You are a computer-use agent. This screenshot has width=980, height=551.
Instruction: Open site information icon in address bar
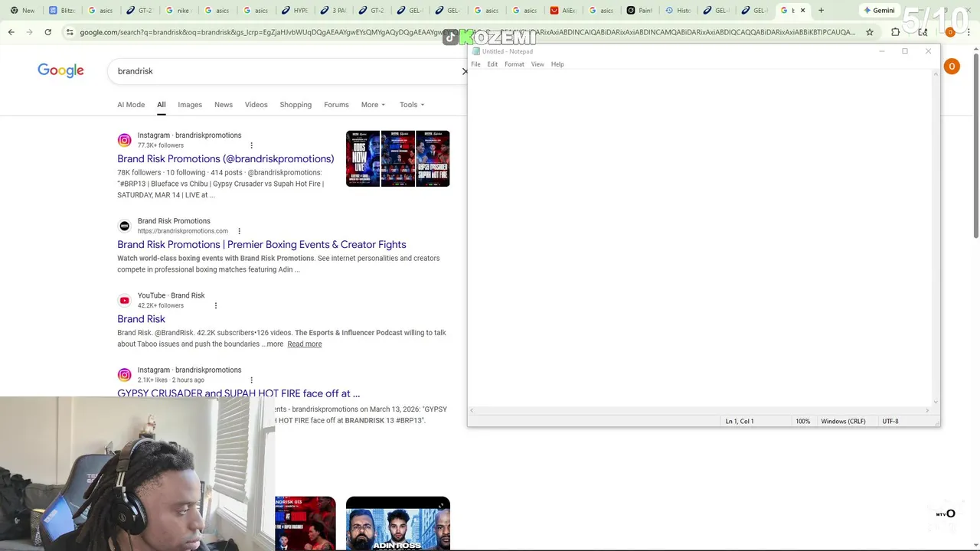[x=70, y=32]
